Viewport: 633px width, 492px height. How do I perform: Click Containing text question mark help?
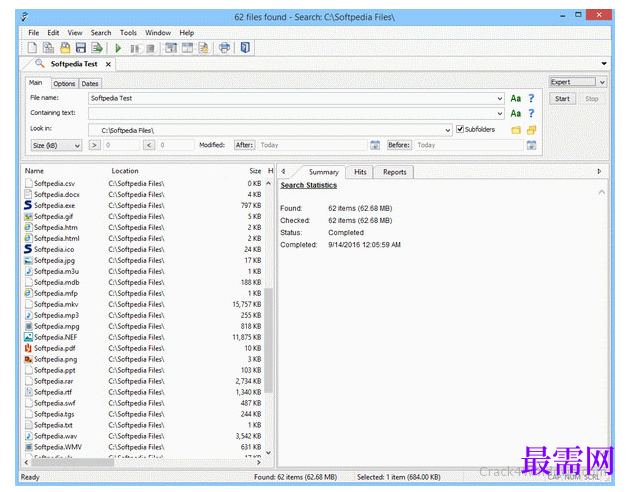click(531, 114)
